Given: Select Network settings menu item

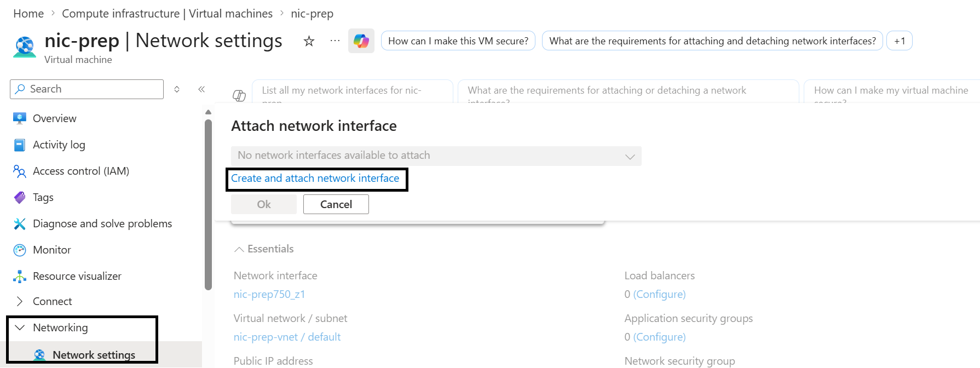Looking at the screenshot, I should (x=94, y=355).
